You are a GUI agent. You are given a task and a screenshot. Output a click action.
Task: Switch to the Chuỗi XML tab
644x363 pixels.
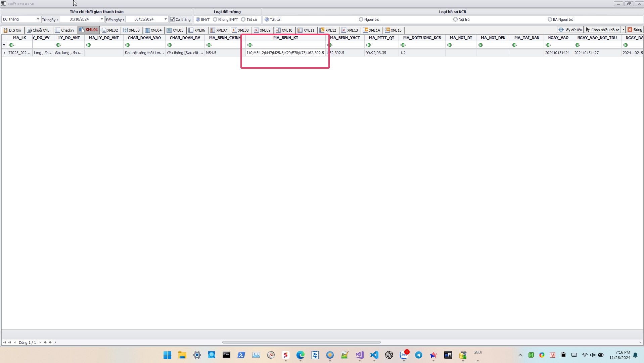coord(38,30)
